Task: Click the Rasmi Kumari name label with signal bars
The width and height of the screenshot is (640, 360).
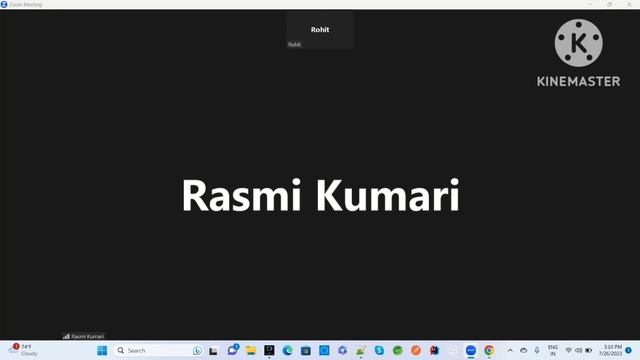Action: pyautogui.click(x=84, y=336)
